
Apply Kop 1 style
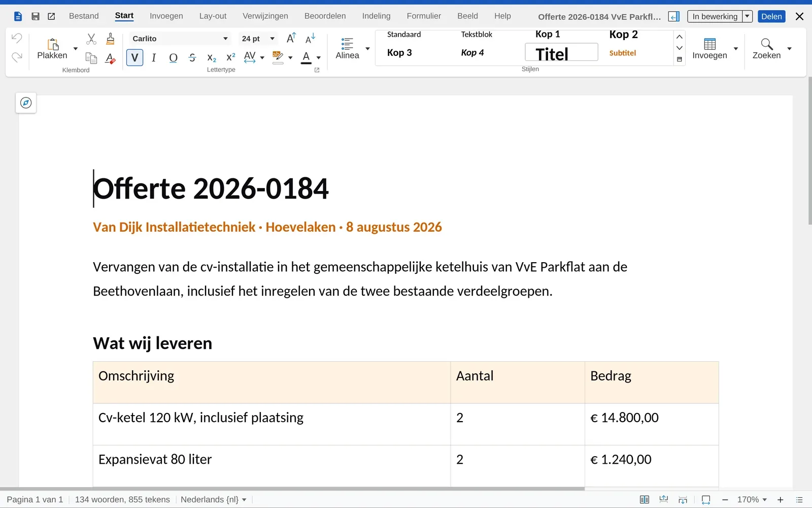coord(548,35)
